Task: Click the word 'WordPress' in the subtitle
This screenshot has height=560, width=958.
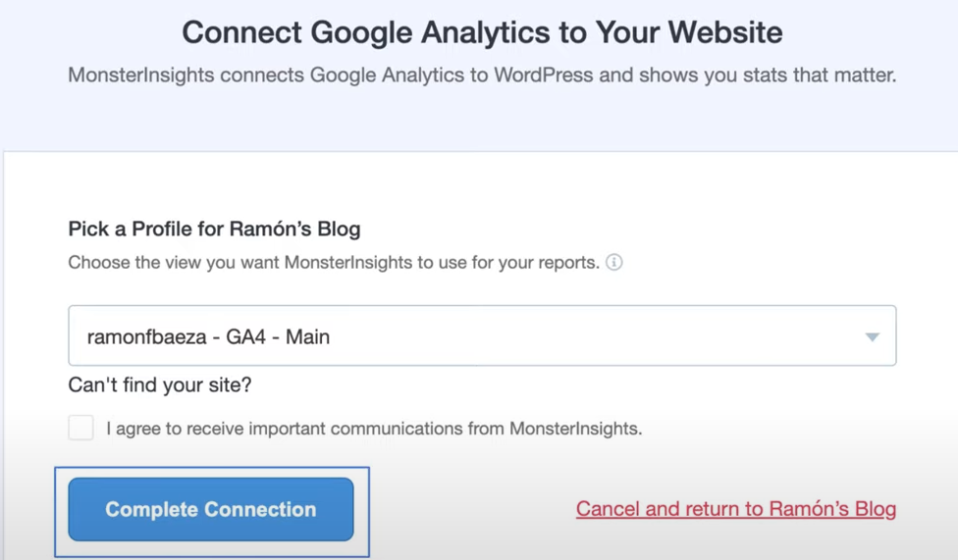Action: coord(542,76)
